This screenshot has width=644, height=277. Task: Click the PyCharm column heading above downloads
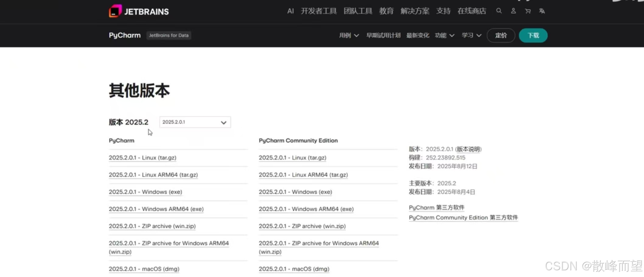[x=121, y=140]
